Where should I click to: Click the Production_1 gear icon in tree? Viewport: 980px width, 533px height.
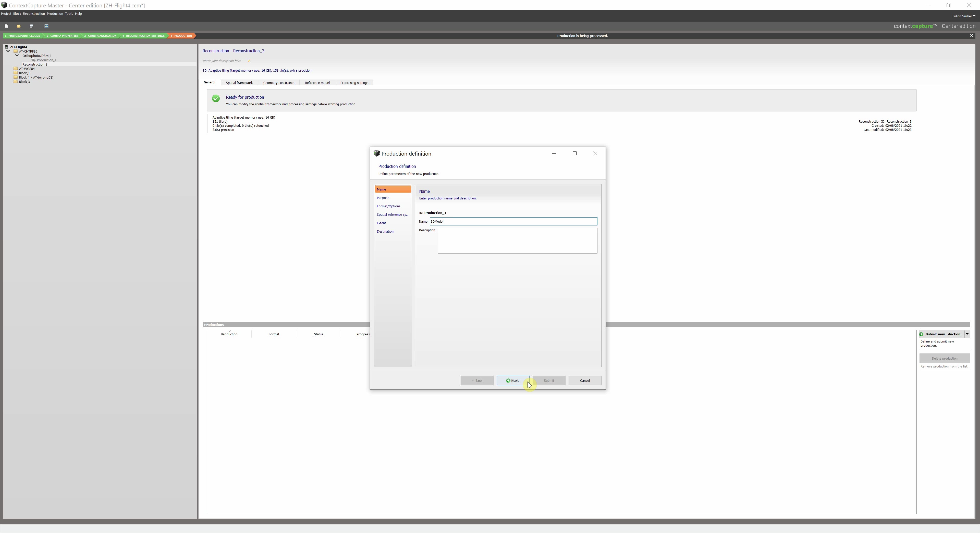(33, 60)
